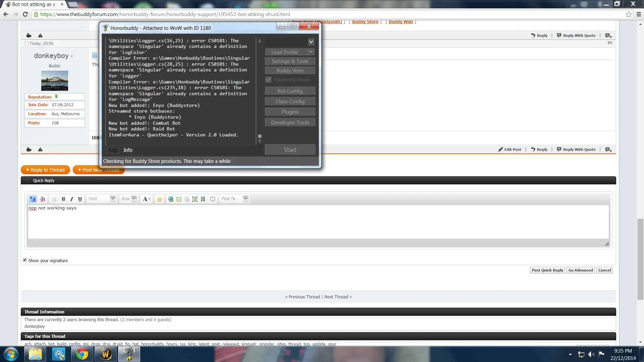
Task: Tick the post selection checkbox next to Today, 20:56
Action: pyautogui.click(x=27, y=44)
